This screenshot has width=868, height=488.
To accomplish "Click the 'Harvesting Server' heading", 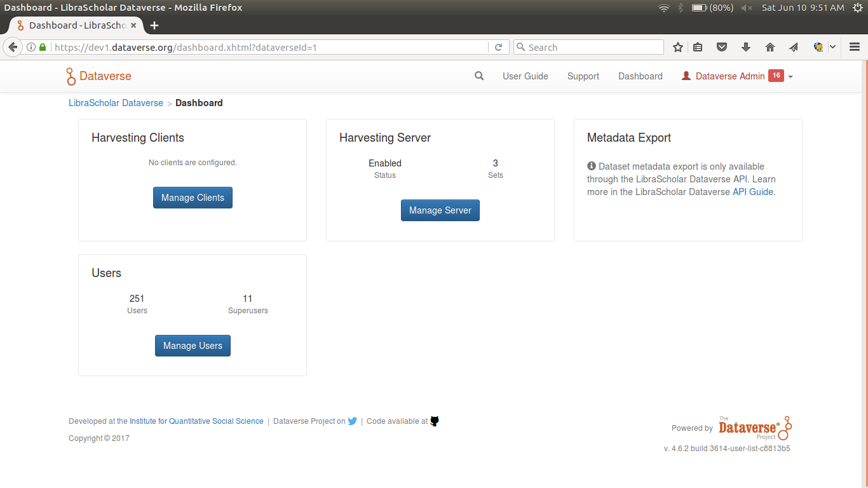I will point(385,138).
